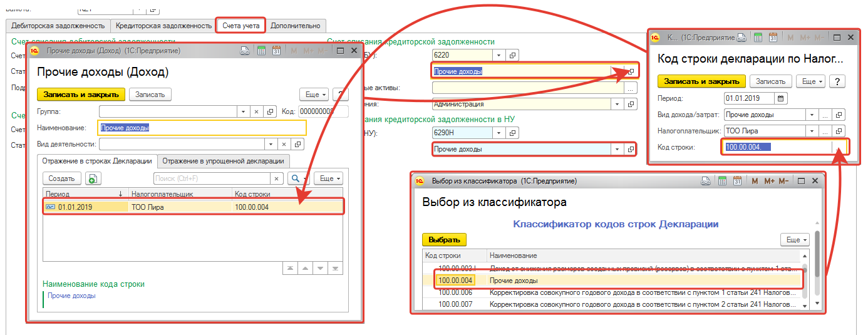Click into Наименование field Прочие доходы

[202, 128]
